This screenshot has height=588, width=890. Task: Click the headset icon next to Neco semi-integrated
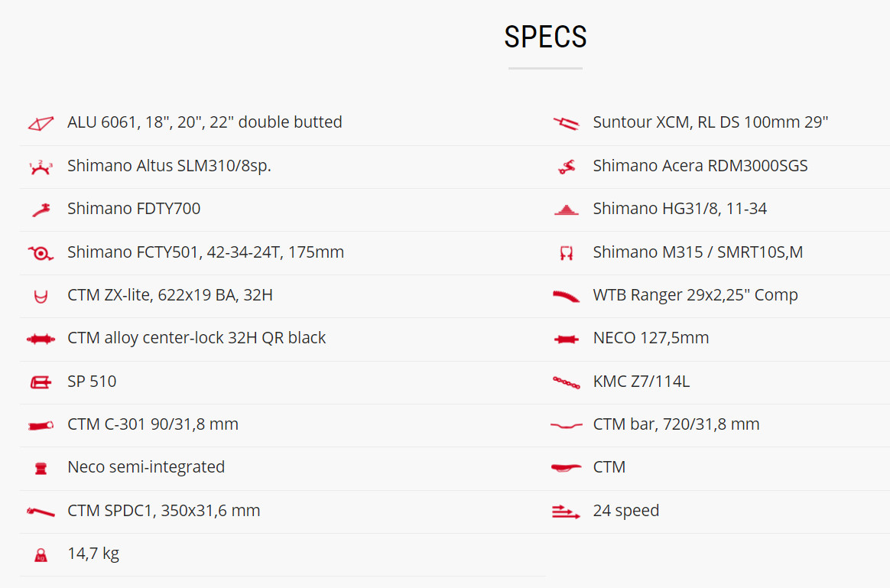41,468
